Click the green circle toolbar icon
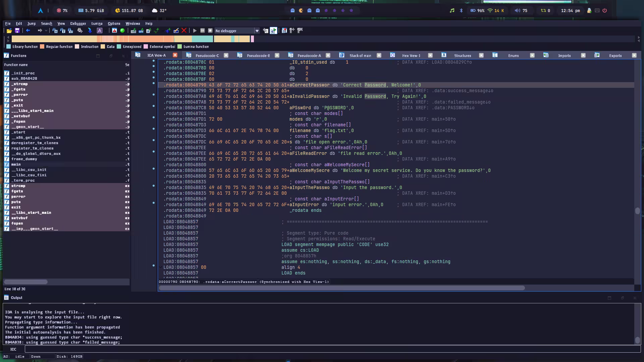Screen dimensions: 644x362 pos(122,31)
